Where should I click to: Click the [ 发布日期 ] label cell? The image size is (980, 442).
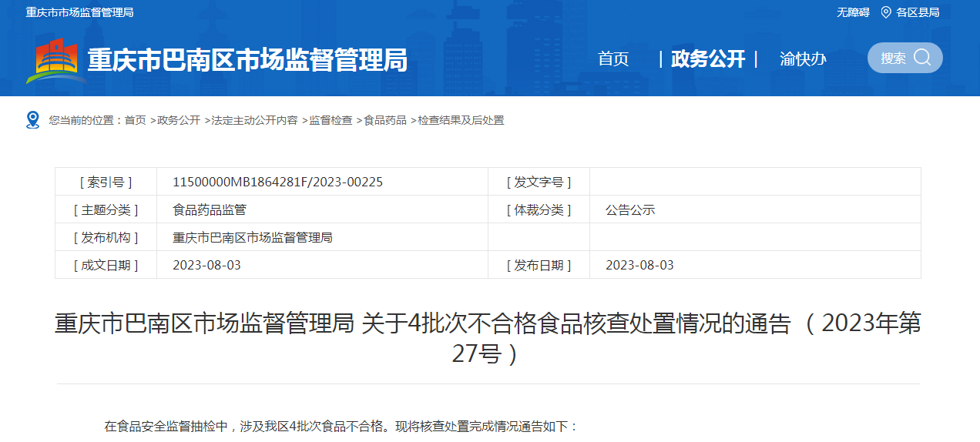pyautogui.click(x=539, y=265)
